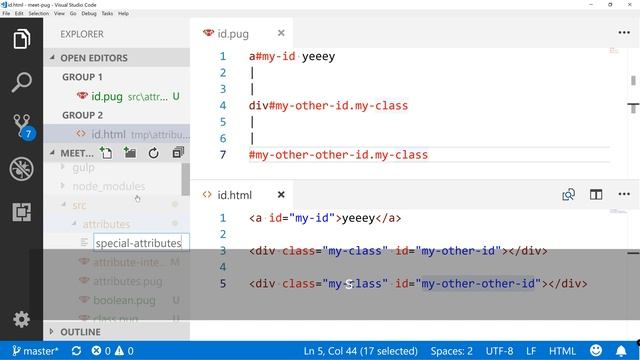
Task: Click the New Folder icon in explorer
Action: click(130, 153)
